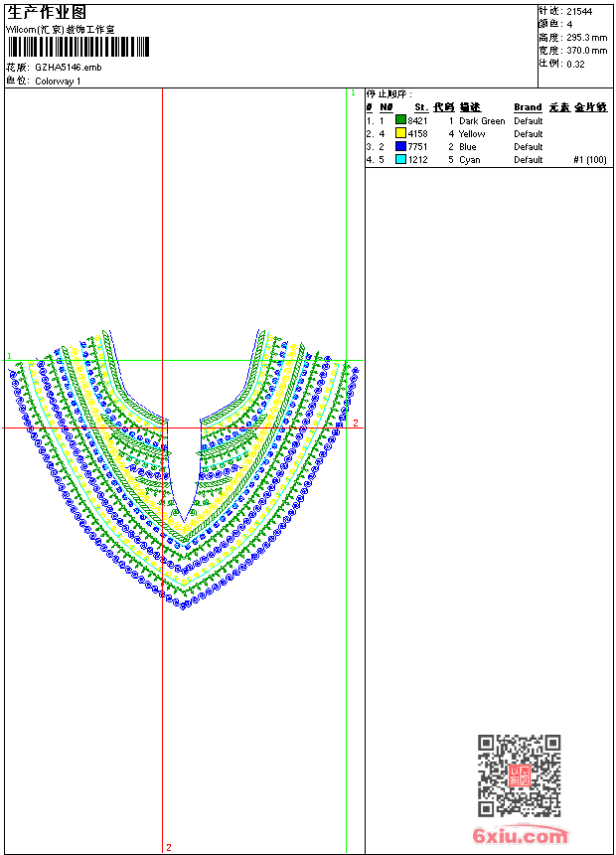Select the Blue 7751 color swatch
The width and height of the screenshot is (616, 855).
(x=401, y=146)
